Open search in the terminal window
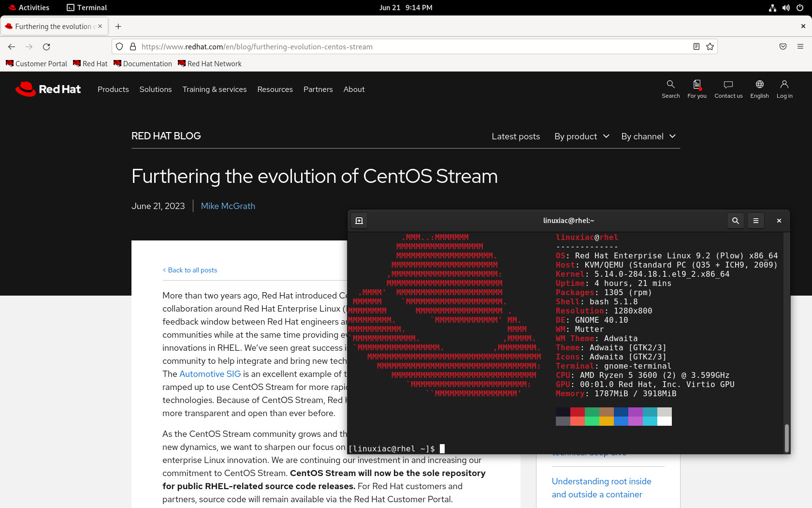812x508 pixels. pyautogui.click(x=736, y=221)
